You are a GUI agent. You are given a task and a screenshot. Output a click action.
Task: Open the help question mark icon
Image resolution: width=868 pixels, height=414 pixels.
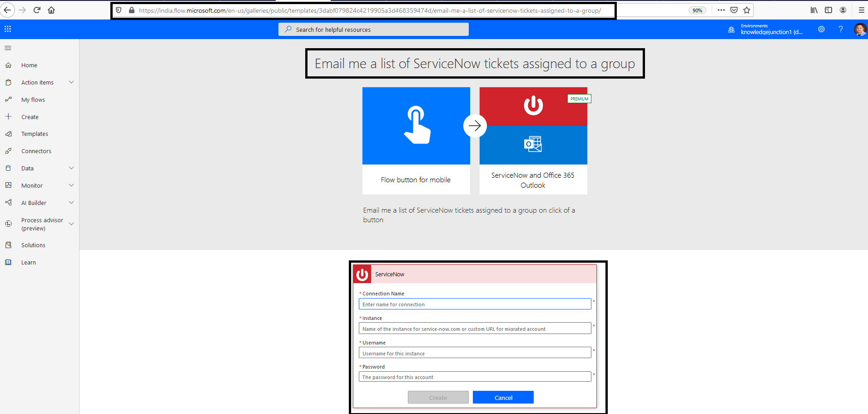pyautogui.click(x=841, y=29)
